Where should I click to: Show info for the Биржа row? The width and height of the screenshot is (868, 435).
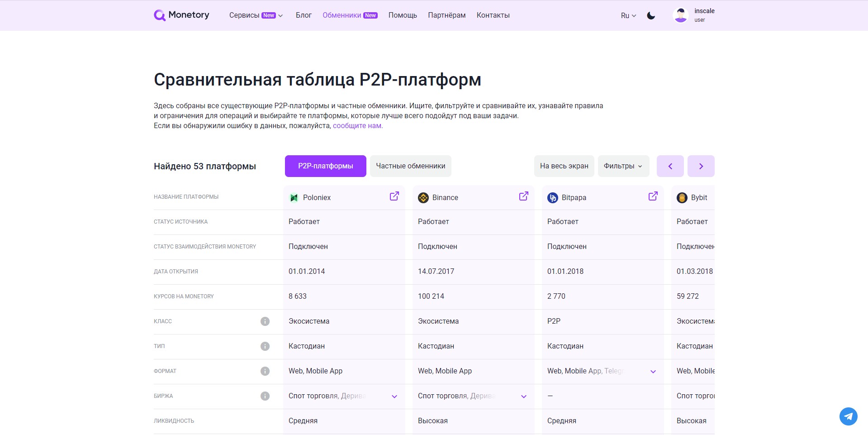click(x=265, y=396)
